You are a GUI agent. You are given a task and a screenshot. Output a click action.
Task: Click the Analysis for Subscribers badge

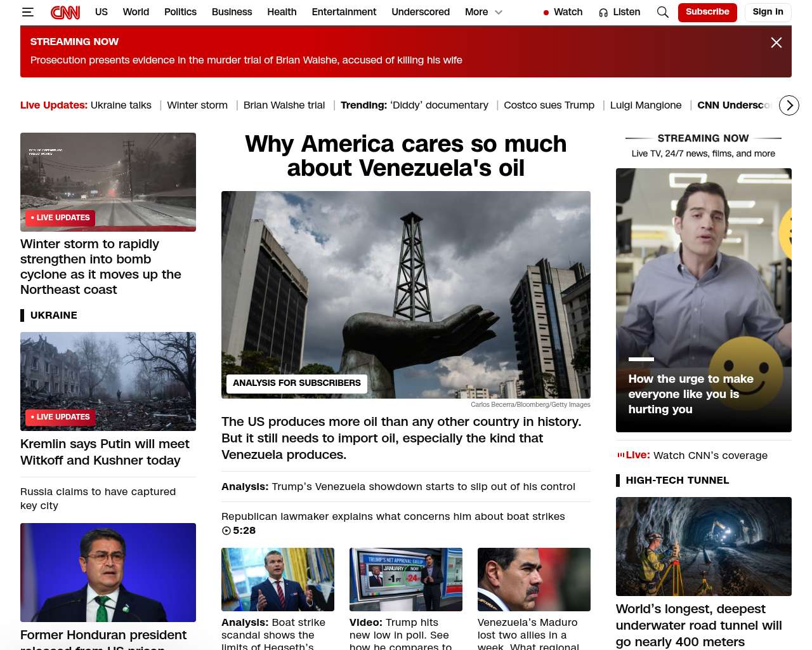point(296,383)
